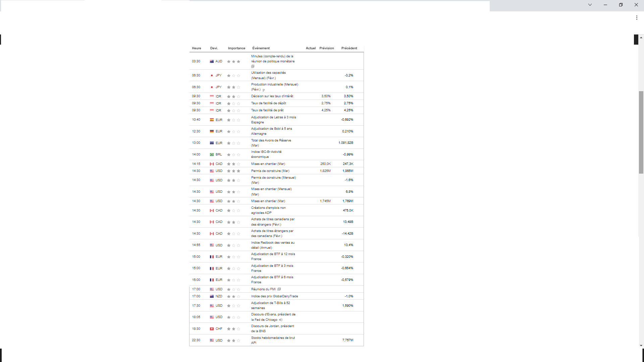Click the preliminary P icon on Production industrielle
644x362 pixels.
coord(264,90)
